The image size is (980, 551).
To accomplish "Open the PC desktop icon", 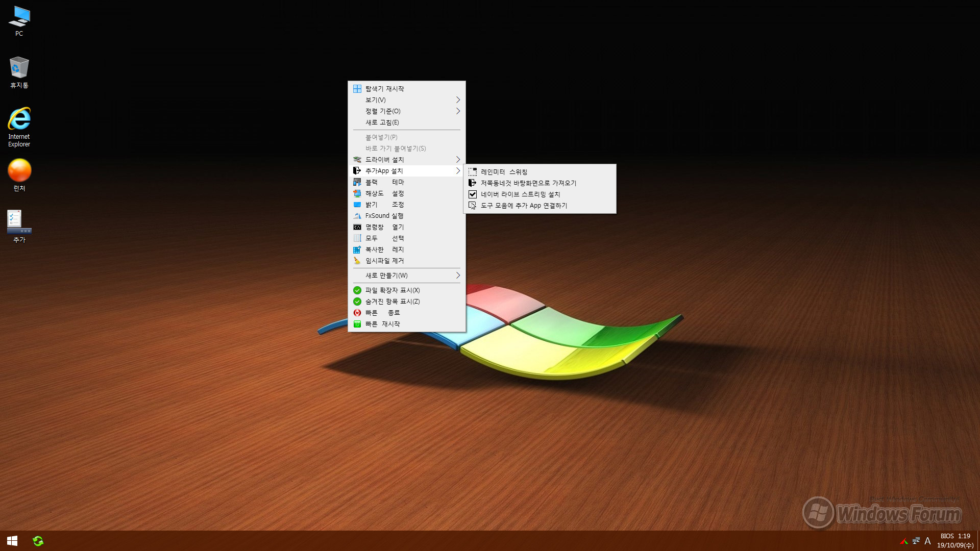I will coord(19,21).
